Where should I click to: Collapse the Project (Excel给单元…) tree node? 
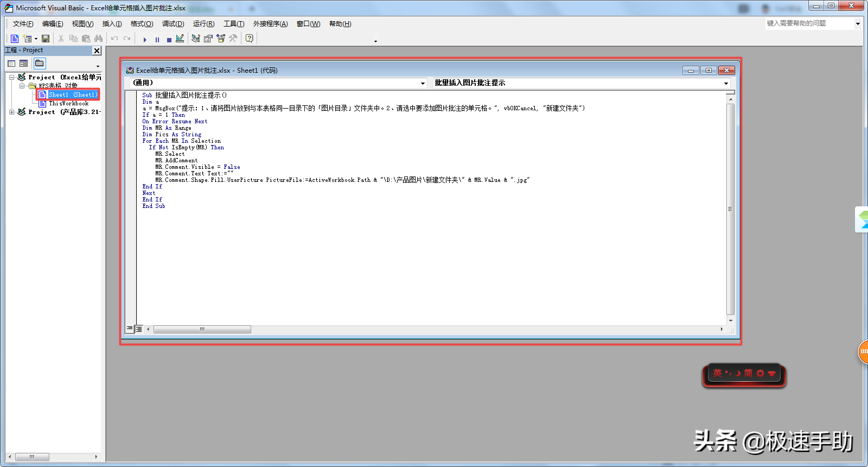(12, 77)
